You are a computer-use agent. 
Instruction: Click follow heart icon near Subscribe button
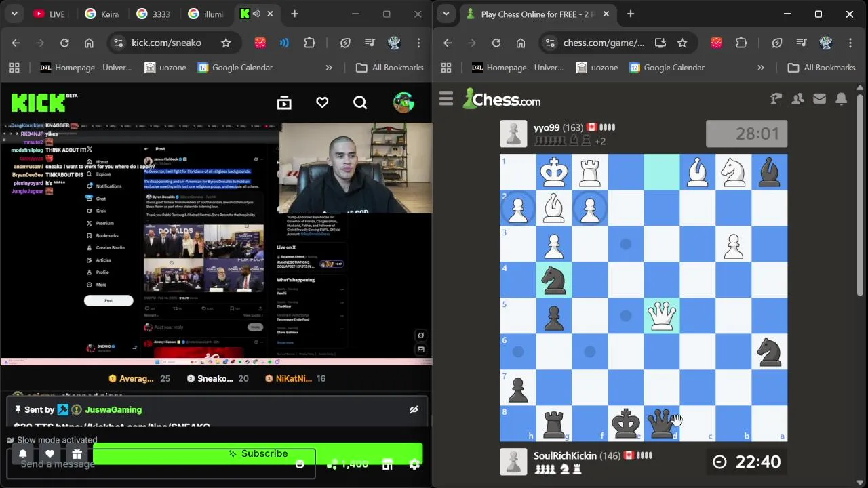pos(50,454)
